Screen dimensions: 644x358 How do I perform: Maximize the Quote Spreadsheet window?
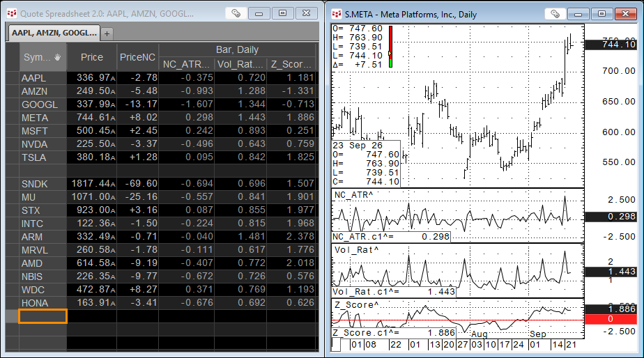(x=282, y=13)
